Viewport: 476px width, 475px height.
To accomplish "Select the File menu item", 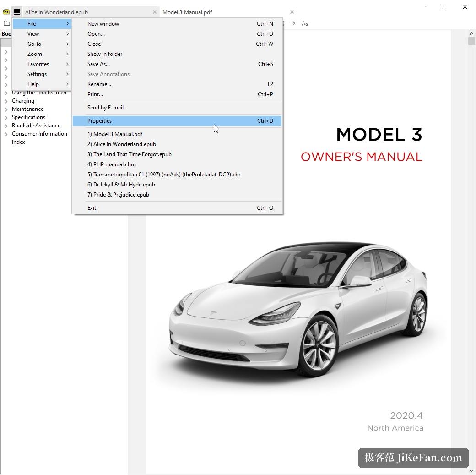I will pyautogui.click(x=42, y=24).
